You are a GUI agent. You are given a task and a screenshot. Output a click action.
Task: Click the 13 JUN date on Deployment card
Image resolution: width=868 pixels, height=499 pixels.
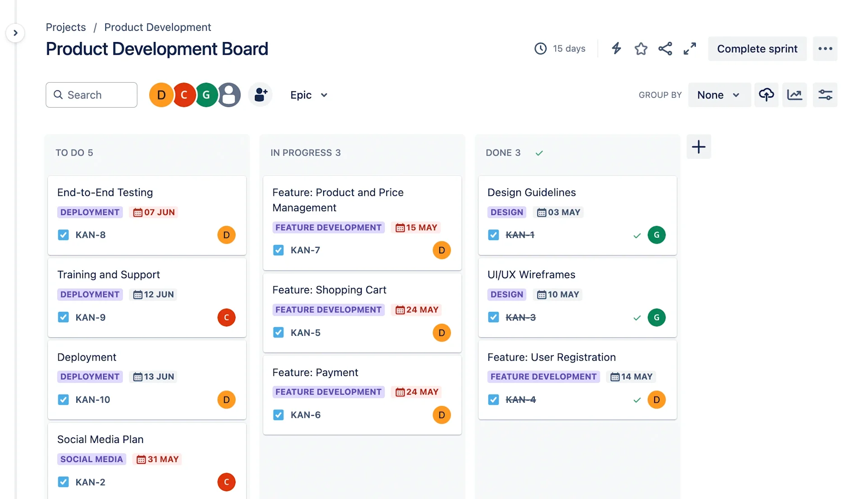154,377
